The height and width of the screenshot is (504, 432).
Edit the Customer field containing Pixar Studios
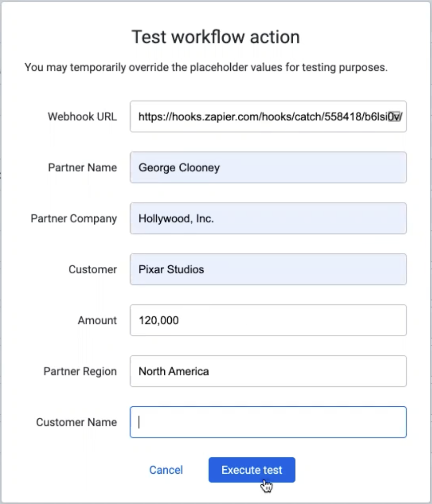(268, 269)
